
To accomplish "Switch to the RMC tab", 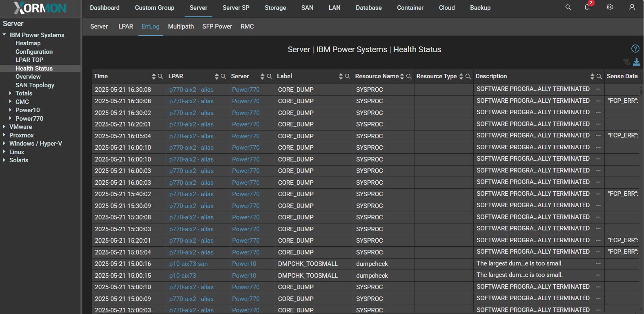I will point(247,27).
